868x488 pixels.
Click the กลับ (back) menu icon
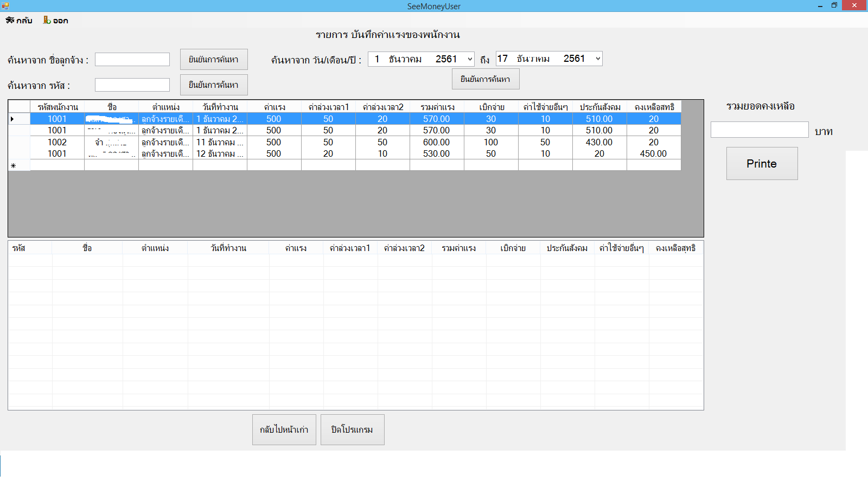coord(10,21)
